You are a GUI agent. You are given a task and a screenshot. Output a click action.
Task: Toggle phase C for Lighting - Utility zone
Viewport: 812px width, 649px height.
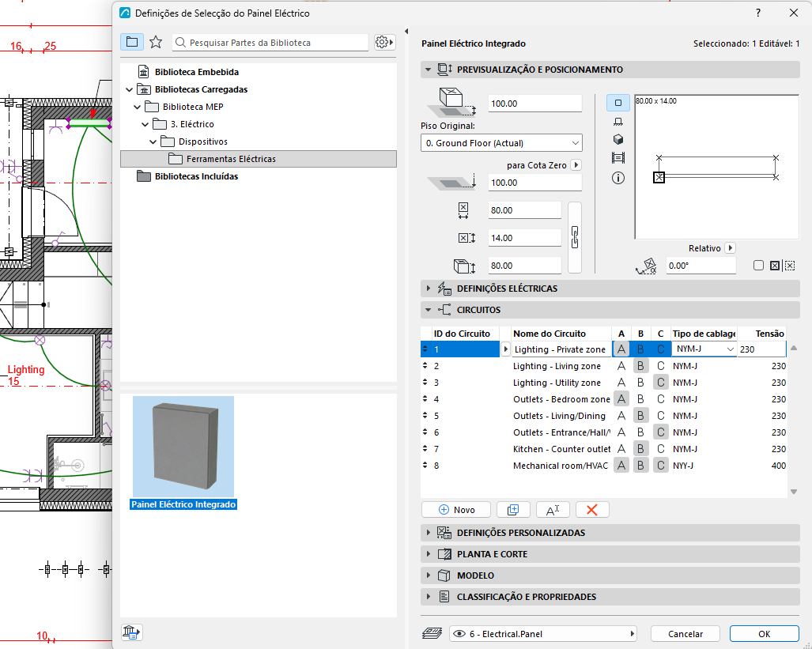(x=660, y=383)
